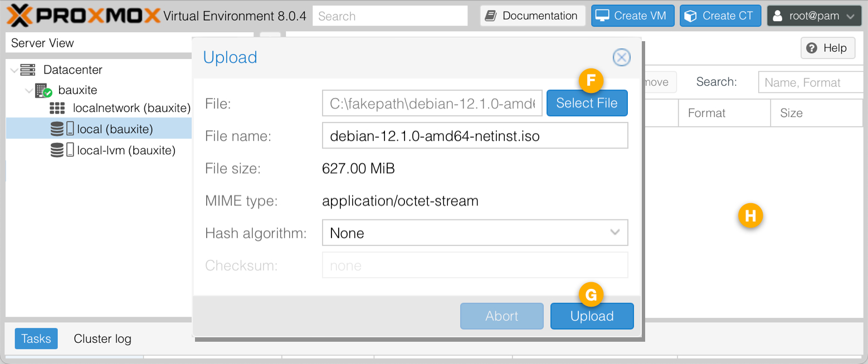The width and height of the screenshot is (868, 364).
Task: Click the disabled Checksum field
Action: point(475,265)
